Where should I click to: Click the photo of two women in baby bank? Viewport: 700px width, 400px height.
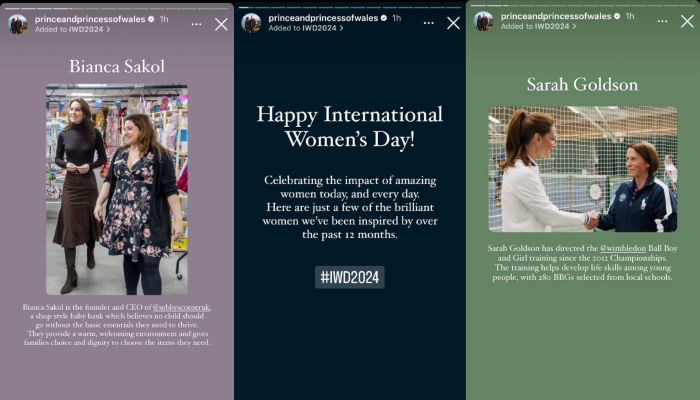116,188
